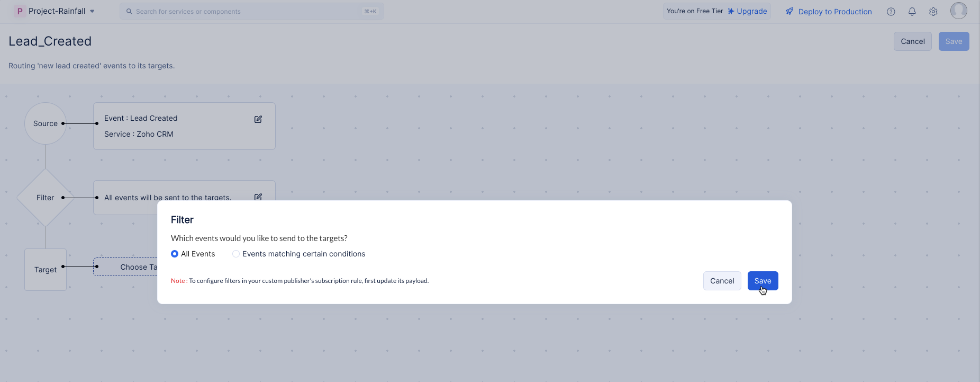Expand the Project-Rainfall project dropdown
Viewport: 980px width, 382px height.
tap(92, 11)
